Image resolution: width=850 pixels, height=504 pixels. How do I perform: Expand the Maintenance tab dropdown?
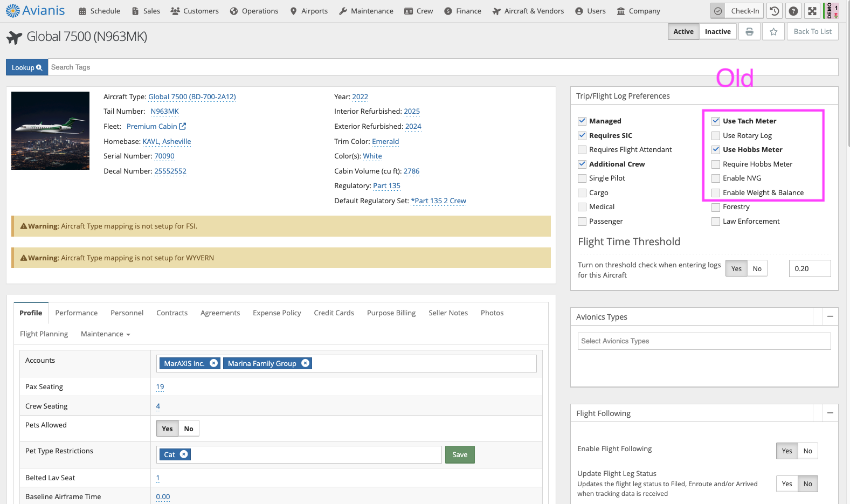106,334
